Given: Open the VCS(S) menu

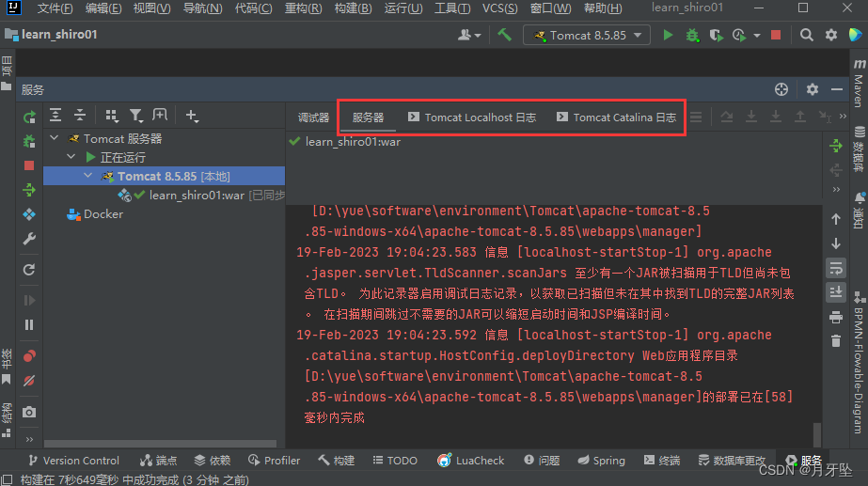Looking at the screenshot, I should click(500, 8).
